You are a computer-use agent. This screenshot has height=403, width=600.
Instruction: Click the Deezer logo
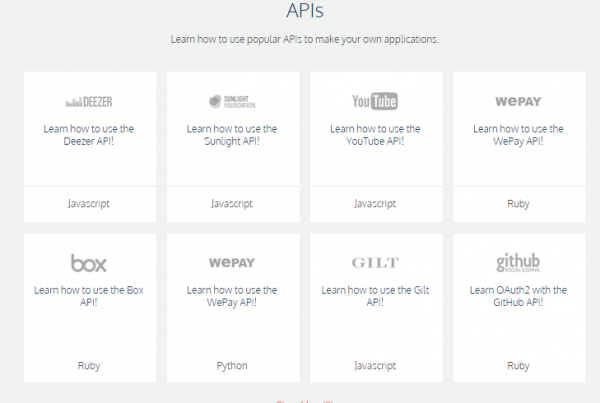(89, 102)
